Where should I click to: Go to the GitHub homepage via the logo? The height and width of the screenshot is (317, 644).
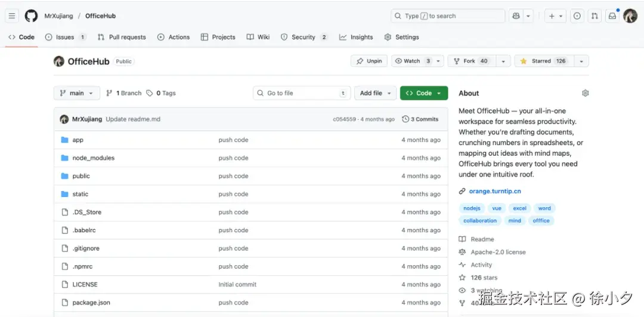tap(31, 16)
